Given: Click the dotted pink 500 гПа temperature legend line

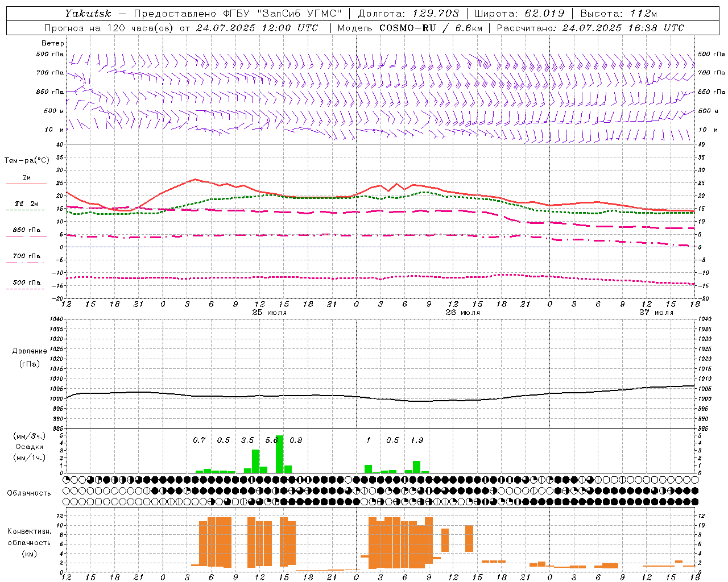Looking at the screenshot, I should tap(25, 289).
